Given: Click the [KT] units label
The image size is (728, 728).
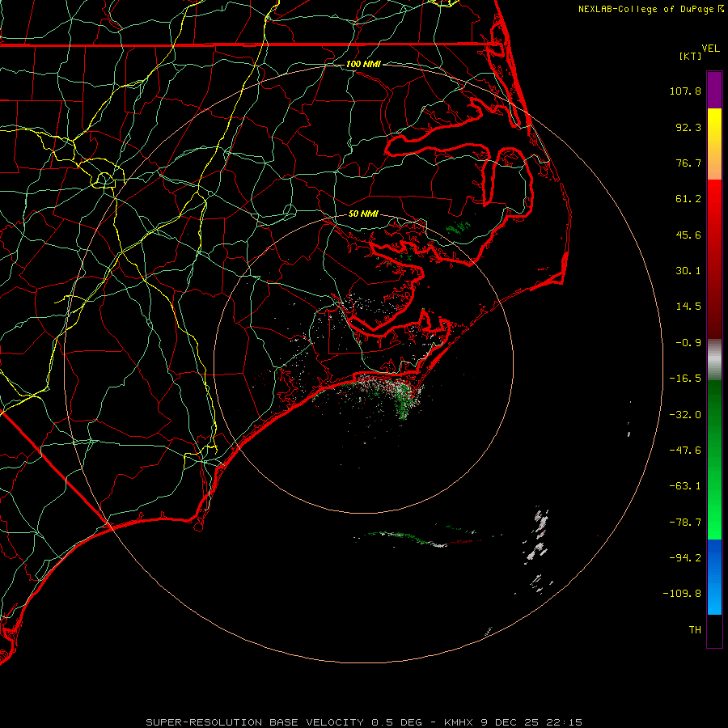Looking at the screenshot, I should click(x=691, y=56).
